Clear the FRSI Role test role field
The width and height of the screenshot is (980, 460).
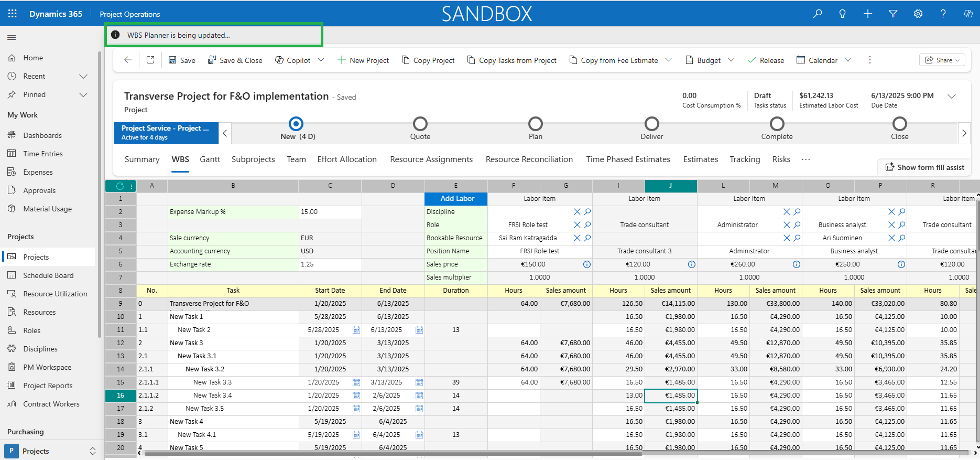click(577, 225)
